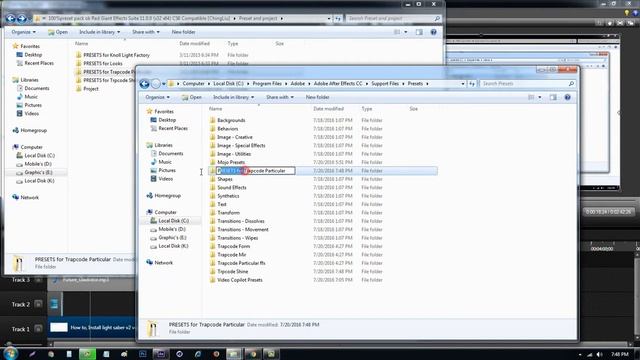Select Image - Special Effects folder
This screenshot has width=640, height=360.
pyautogui.click(x=241, y=145)
